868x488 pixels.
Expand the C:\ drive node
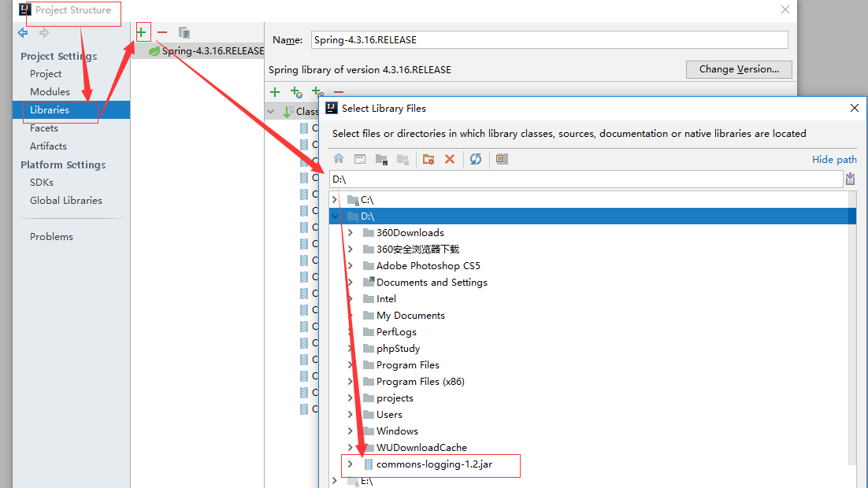[x=334, y=200]
